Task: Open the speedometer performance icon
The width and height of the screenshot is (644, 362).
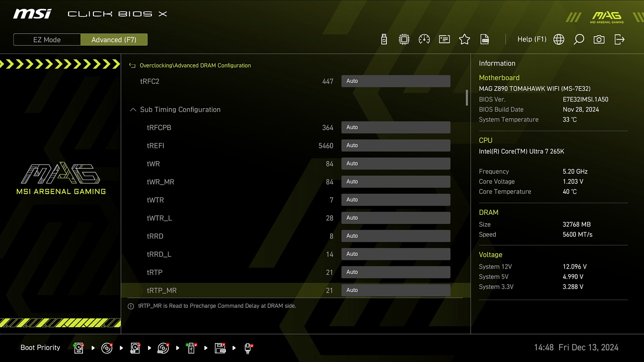Action: click(424, 39)
